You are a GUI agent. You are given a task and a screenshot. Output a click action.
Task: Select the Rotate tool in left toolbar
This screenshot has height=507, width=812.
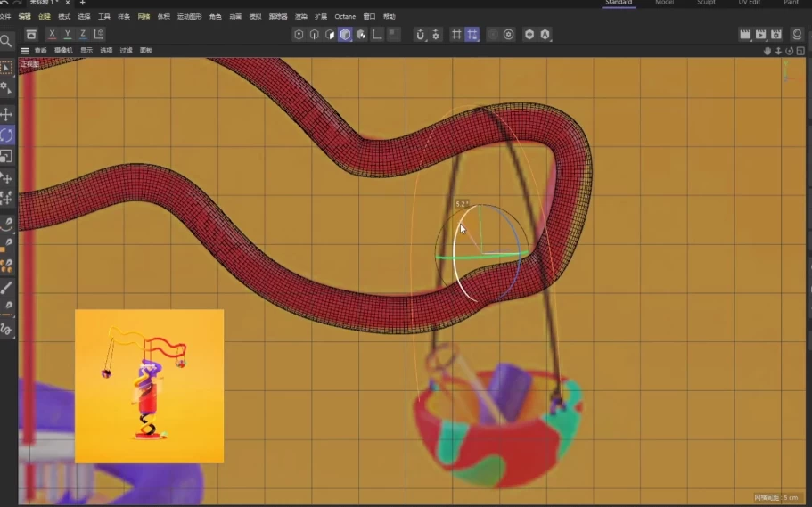tap(6, 135)
